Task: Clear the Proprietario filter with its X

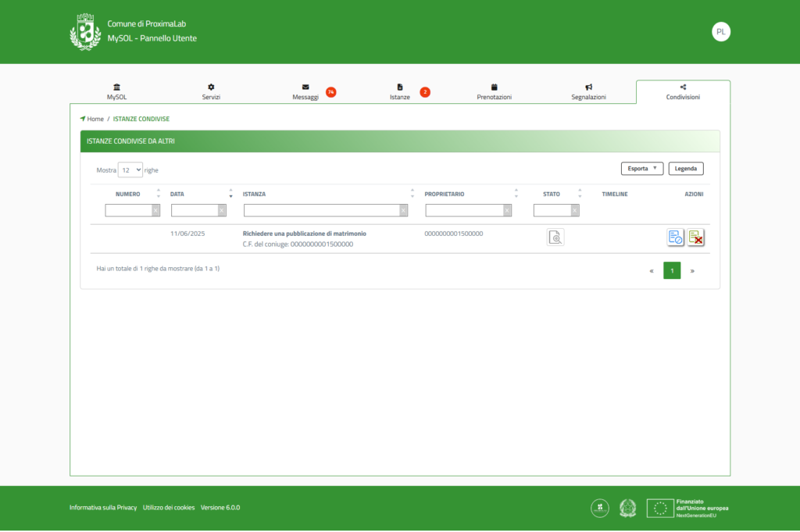Action: (508, 210)
